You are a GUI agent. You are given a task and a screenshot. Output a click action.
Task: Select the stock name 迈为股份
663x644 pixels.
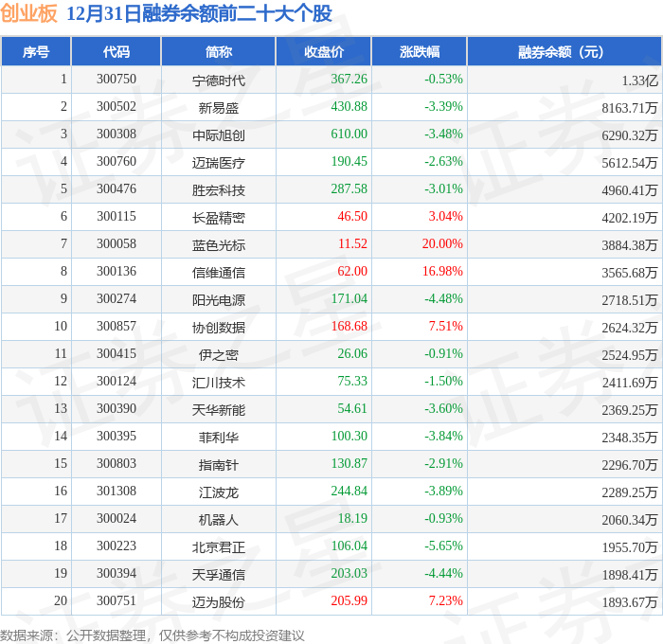(x=219, y=602)
